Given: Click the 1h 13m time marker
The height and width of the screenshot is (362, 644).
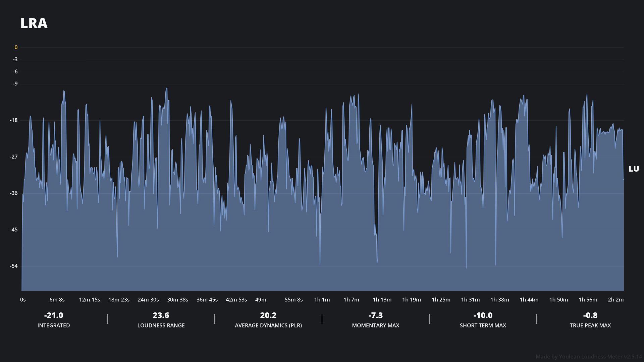Looking at the screenshot, I should 382,300.
